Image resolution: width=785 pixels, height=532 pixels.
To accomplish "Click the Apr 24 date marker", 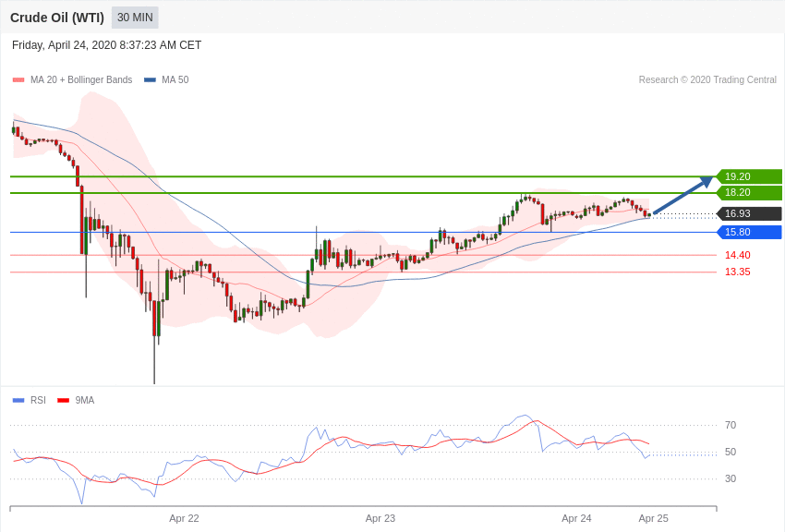I will pos(576,518).
